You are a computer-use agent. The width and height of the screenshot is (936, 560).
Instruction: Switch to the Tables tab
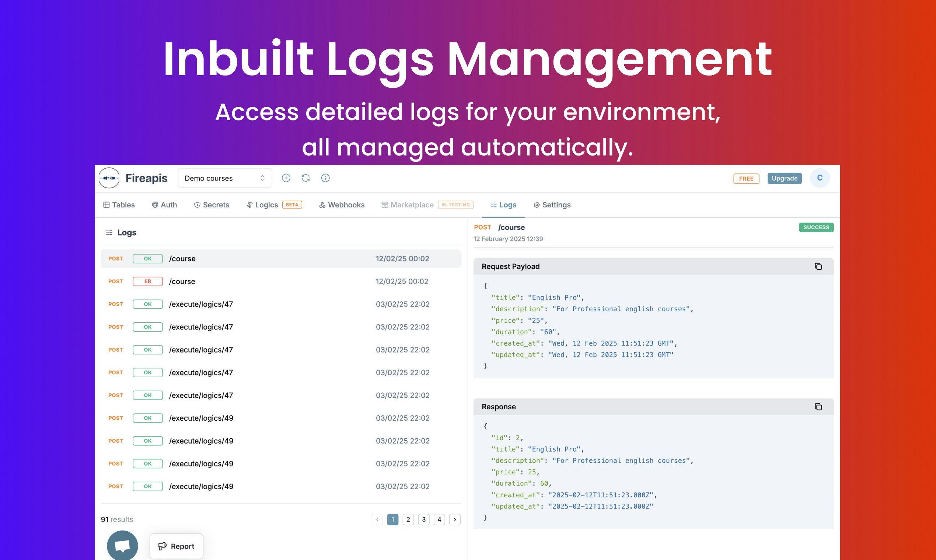pos(119,205)
